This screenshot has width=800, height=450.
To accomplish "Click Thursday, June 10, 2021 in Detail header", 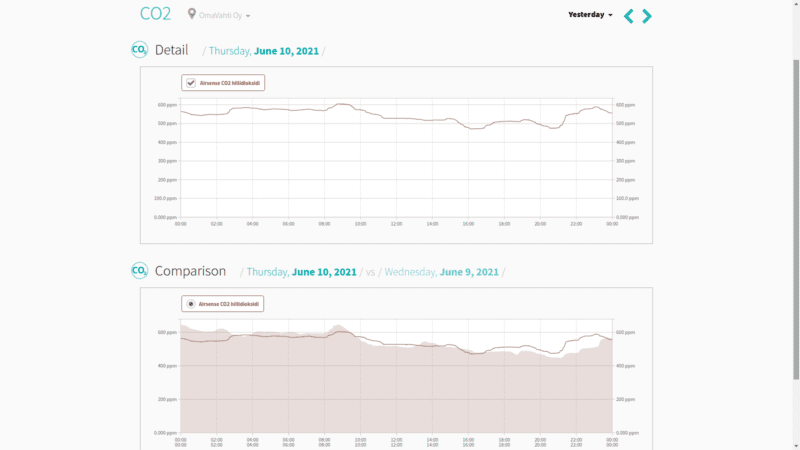I will pos(265,51).
